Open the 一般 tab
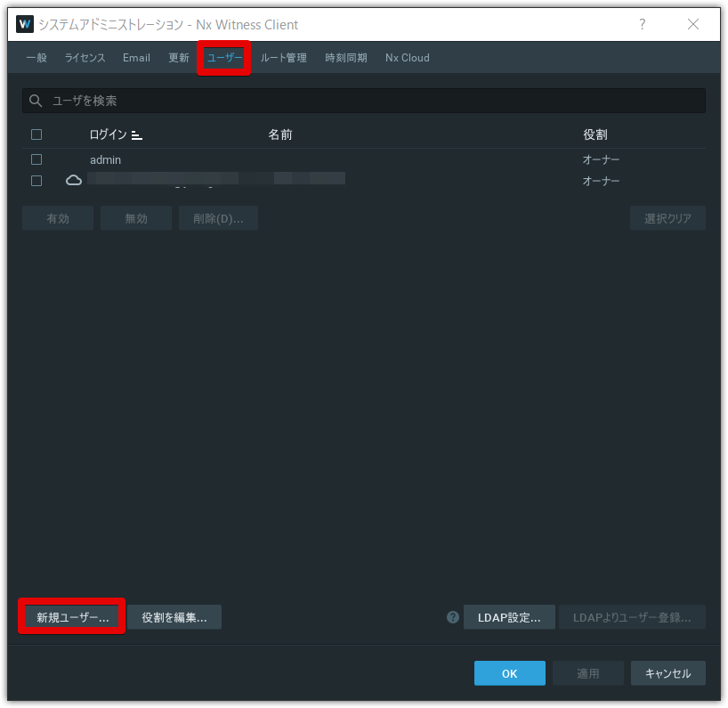728x708 pixels. pyautogui.click(x=36, y=58)
